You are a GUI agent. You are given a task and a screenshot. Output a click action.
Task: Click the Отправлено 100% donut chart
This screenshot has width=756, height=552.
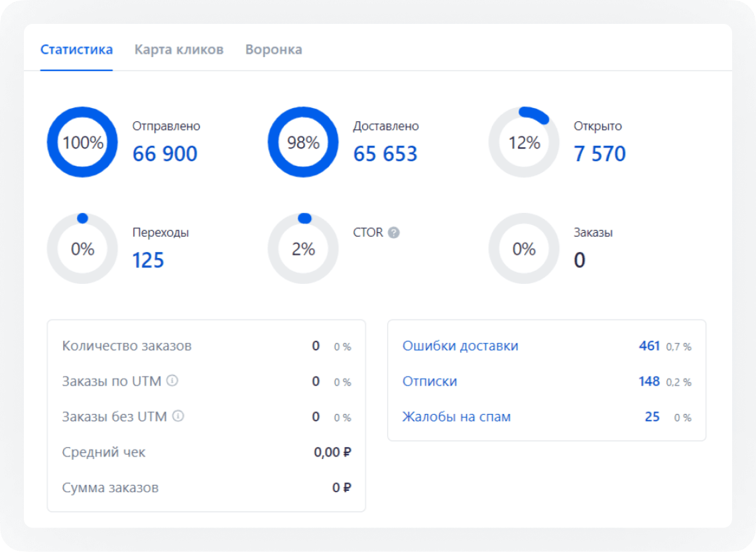[x=82, y=141]
